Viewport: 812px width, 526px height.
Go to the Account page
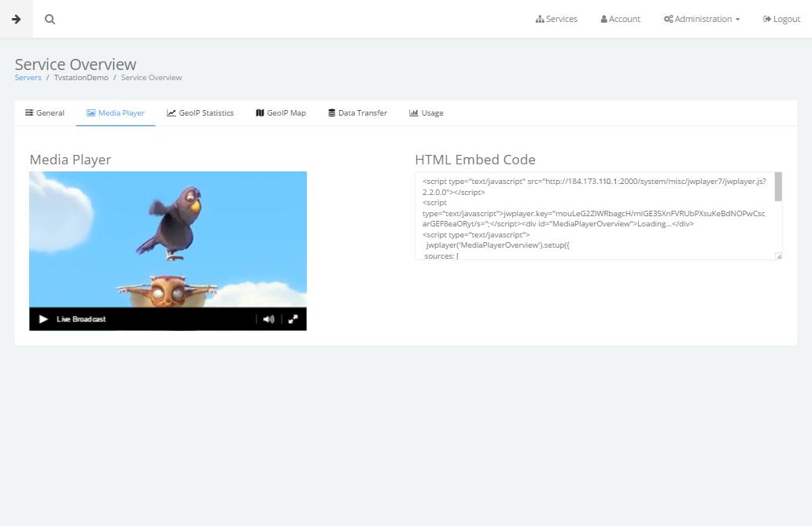(620, 19)
